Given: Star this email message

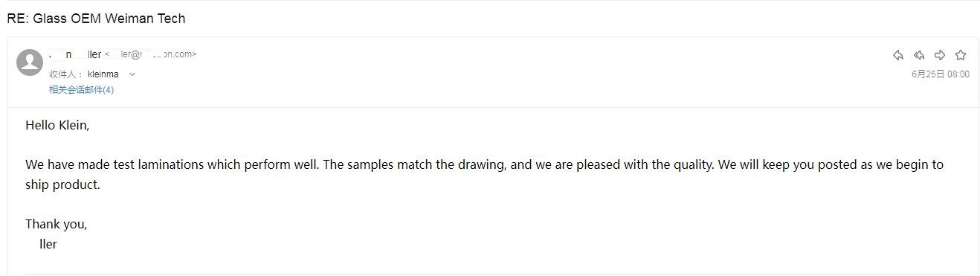Looking at the screenshot, I should point(961,55).
